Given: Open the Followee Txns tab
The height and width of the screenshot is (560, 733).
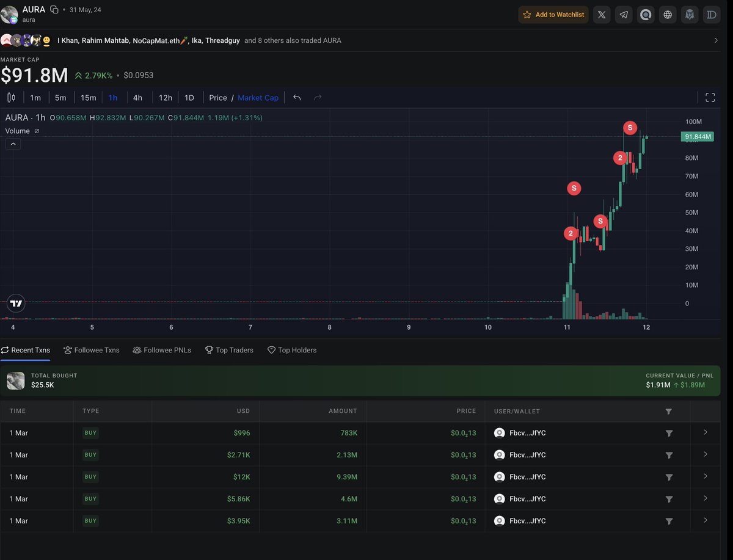Looking at the screenshot, I should click(92, 350).
